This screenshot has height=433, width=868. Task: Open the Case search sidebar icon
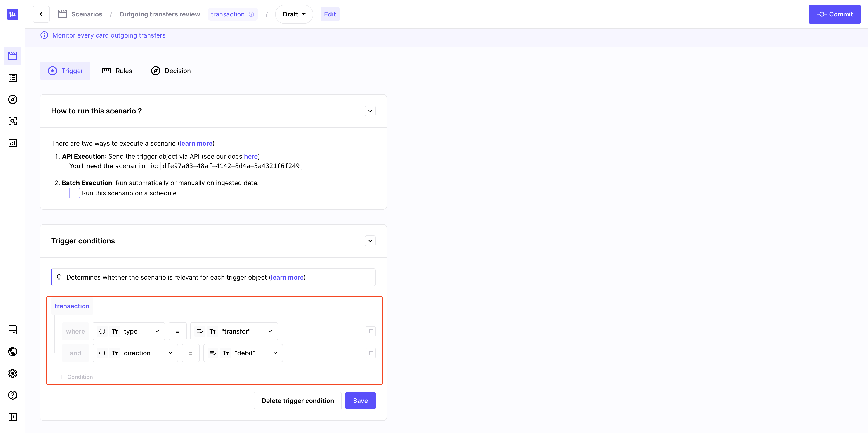point(12,121)
